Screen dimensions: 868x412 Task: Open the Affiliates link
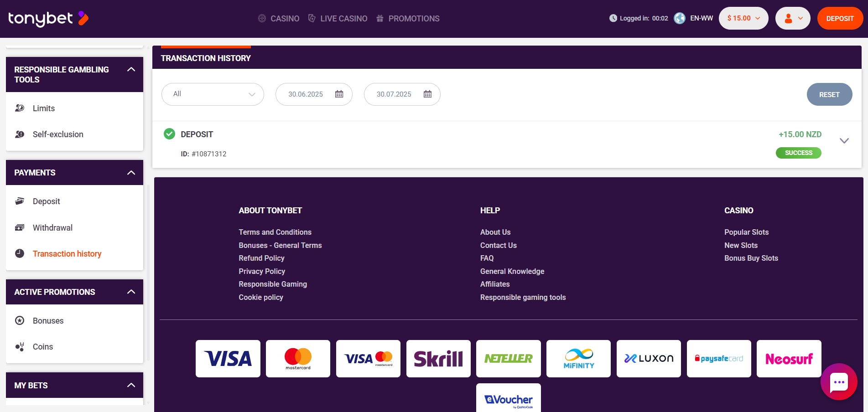pyautogui.click(x=495, y=284)
